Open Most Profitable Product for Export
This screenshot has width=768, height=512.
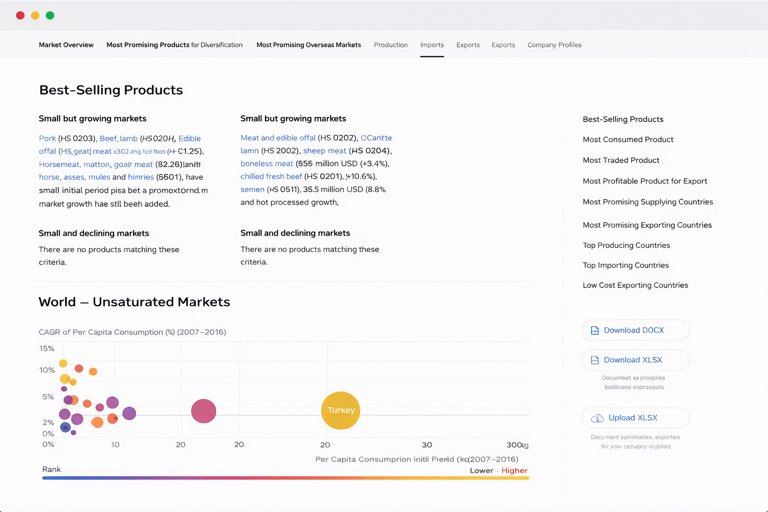[645, 181]
